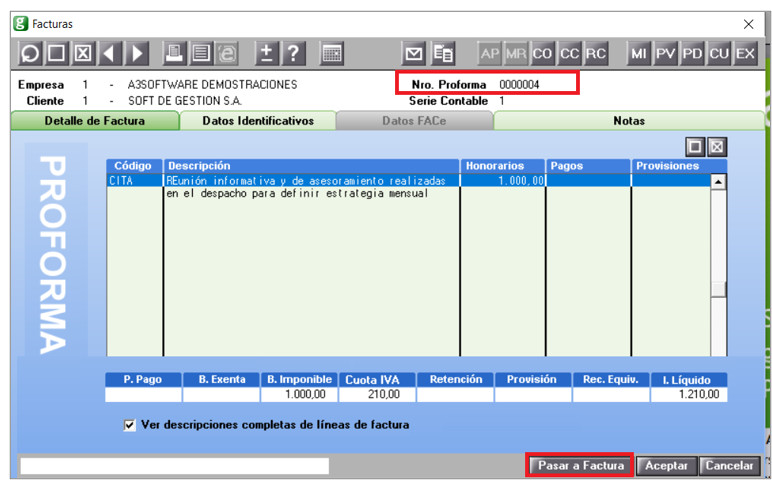Open the calendar toolbar icon

(x=331, y=53)
